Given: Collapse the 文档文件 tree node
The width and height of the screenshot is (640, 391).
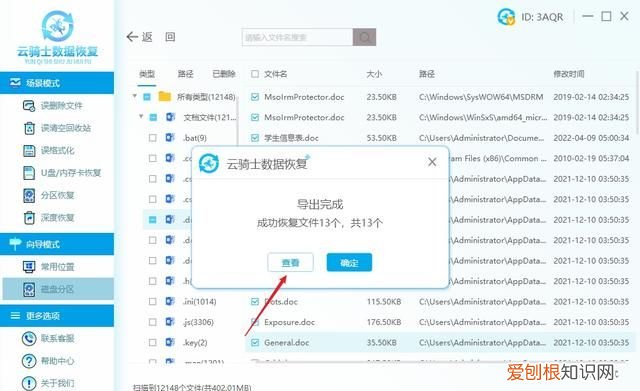Looking at the screenshot, I should (141, 116).
